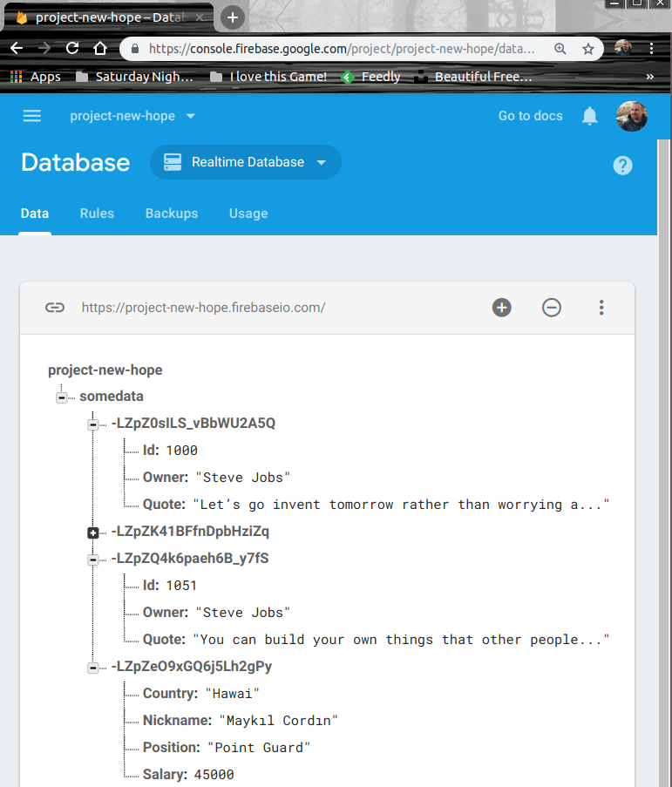The height and width of the screenshot is (787, 672).
Task: Bookmark the page with the star icon
Action: tap(588, 49)
